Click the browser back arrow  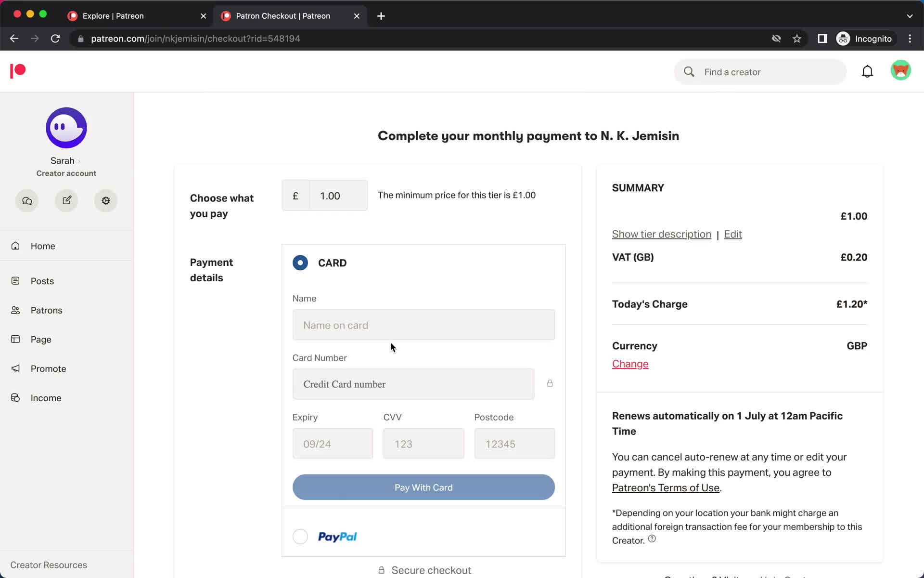click(x=14, y=39)
